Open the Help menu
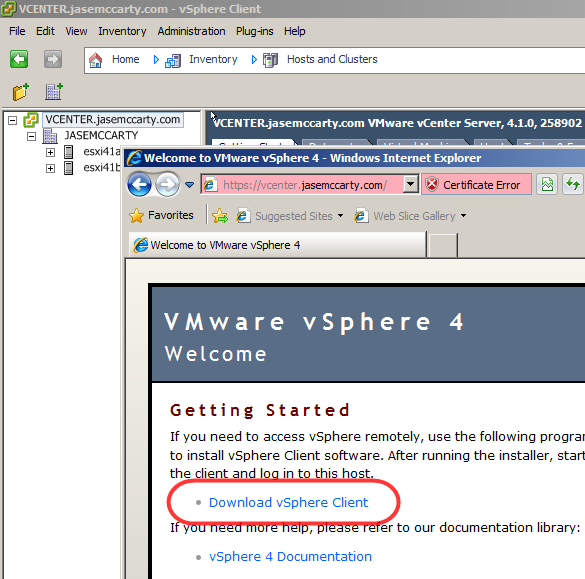 (x=295, y=31)
